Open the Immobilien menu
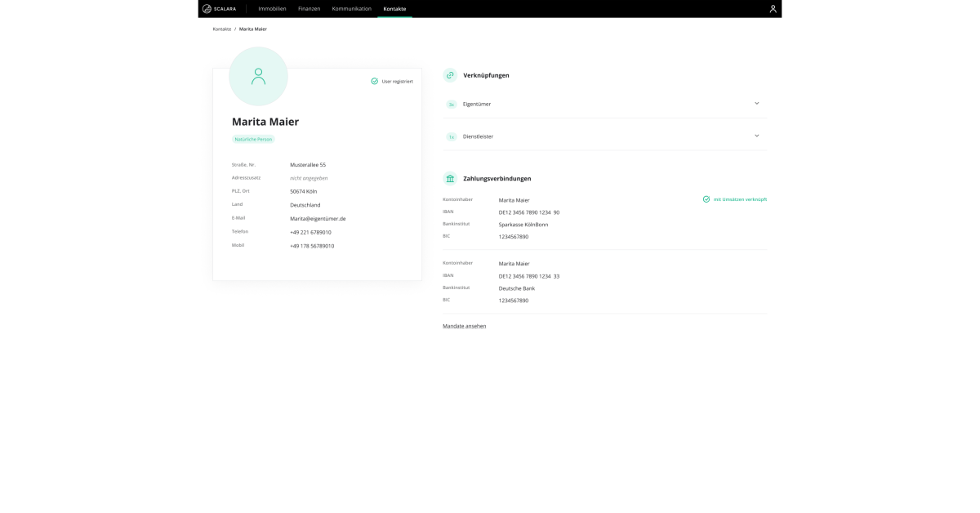This screenshot has width=980, height=513. (272, 9)
